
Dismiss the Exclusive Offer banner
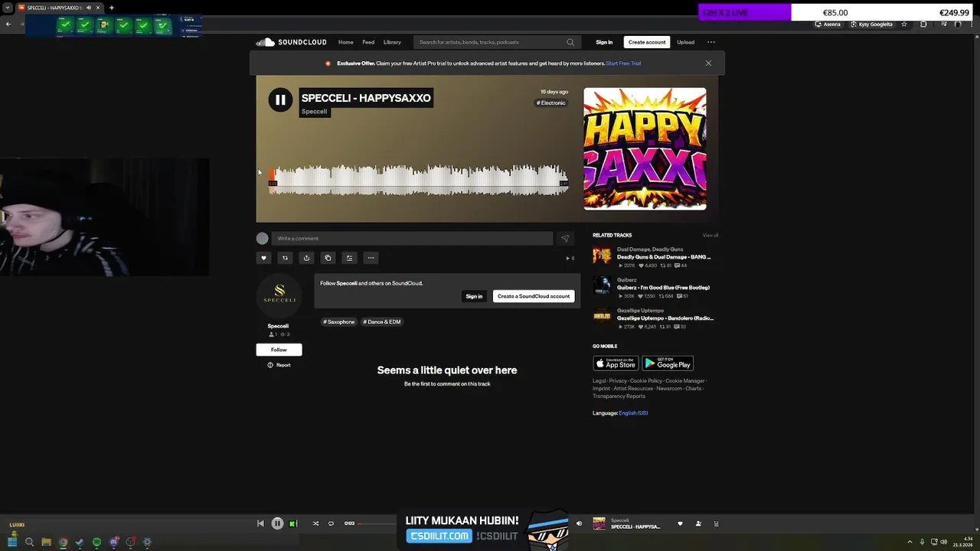[708, 64]
